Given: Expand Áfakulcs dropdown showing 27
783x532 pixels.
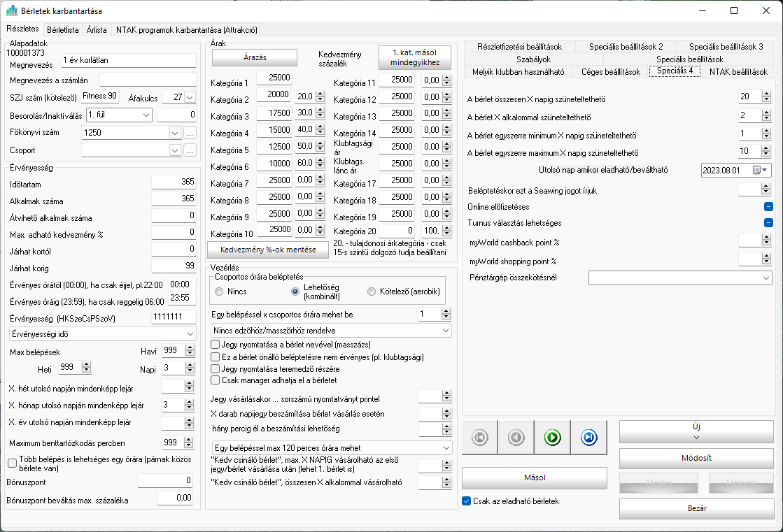Looking at the screenshot, I should (190, 97).
